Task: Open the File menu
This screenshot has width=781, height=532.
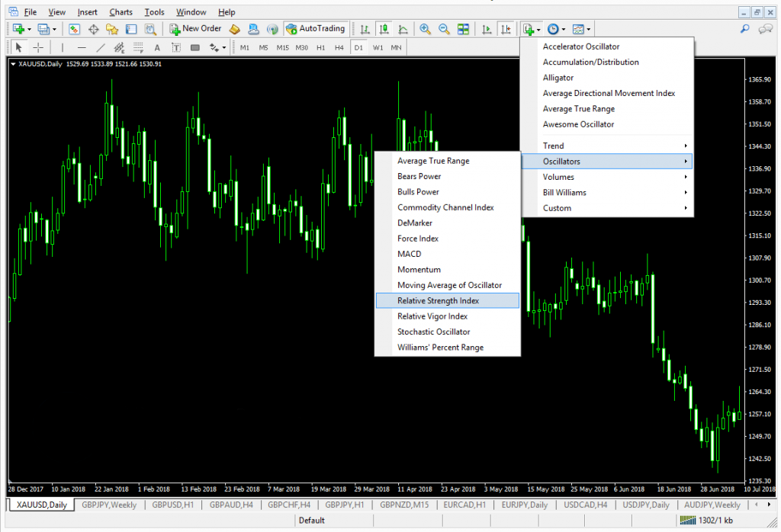Action: pos(31,12)
